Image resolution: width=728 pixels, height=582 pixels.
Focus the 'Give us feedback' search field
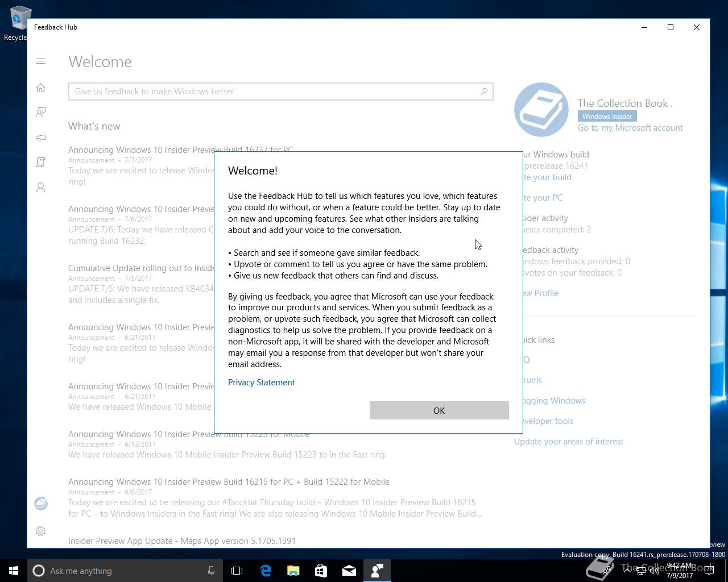coord(281,92)
